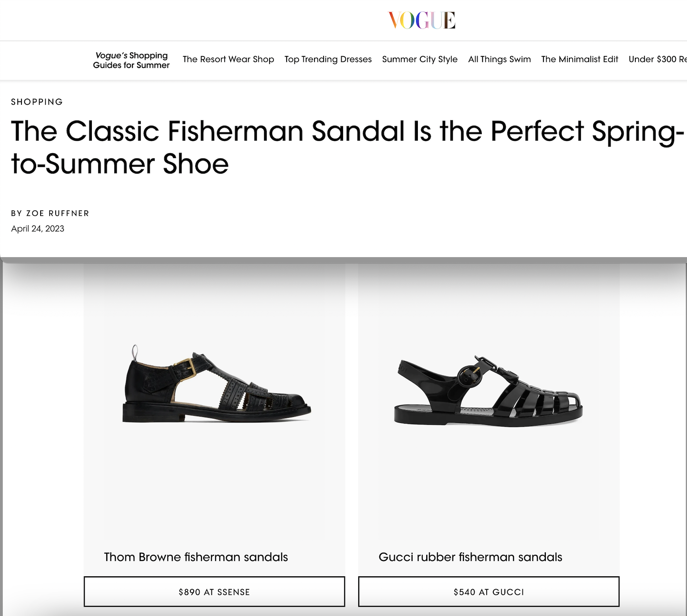Open the All Things Swim guide
The width and height of the screenshot is (687, 616).
(499, 59)
